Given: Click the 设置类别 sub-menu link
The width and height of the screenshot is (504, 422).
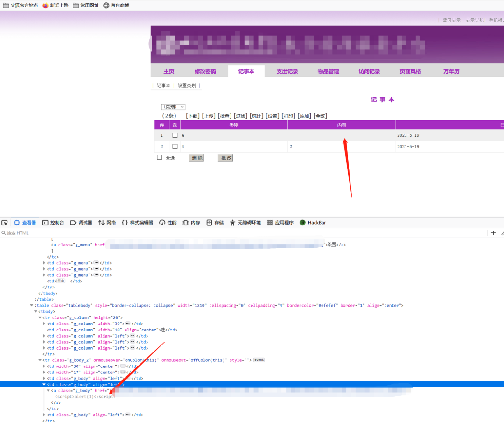Looking at the screenshot, I should click(187, 85).
